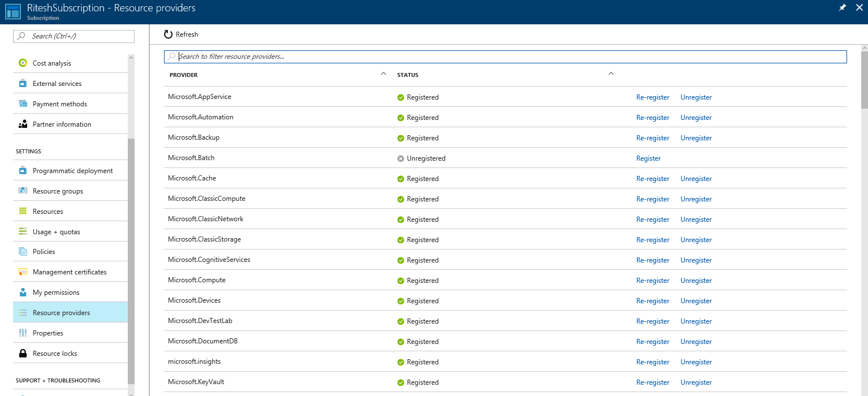868x396 pixels.
Task: Open Properties menu item
Action: (70, 333)
